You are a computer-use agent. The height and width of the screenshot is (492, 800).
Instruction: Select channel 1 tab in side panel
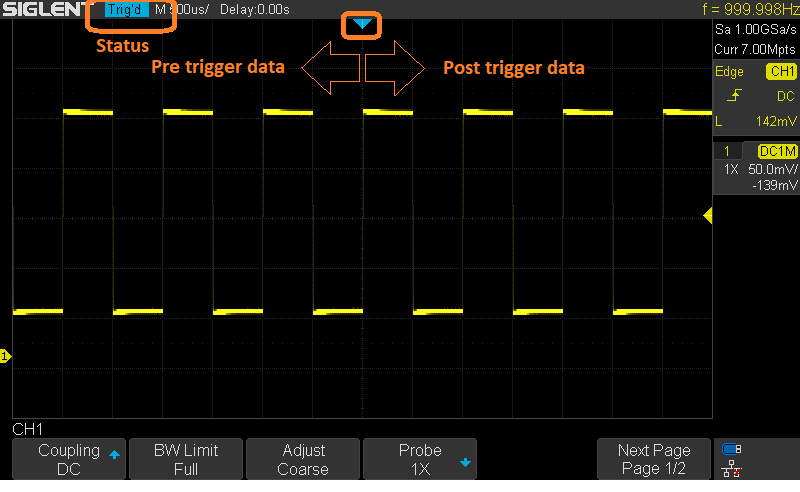pyautogui.click(x=727, y=151)
